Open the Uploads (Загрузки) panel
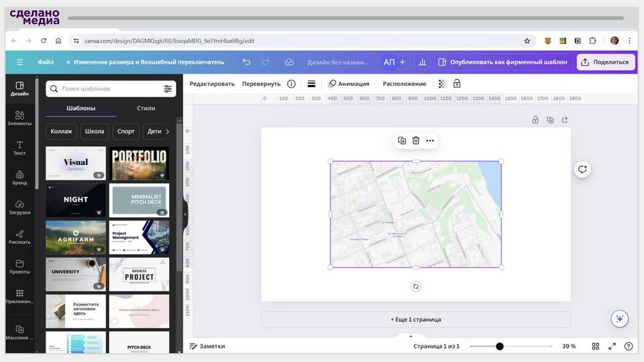The width and height of the screenshot is (644, 362). [19, 207]
